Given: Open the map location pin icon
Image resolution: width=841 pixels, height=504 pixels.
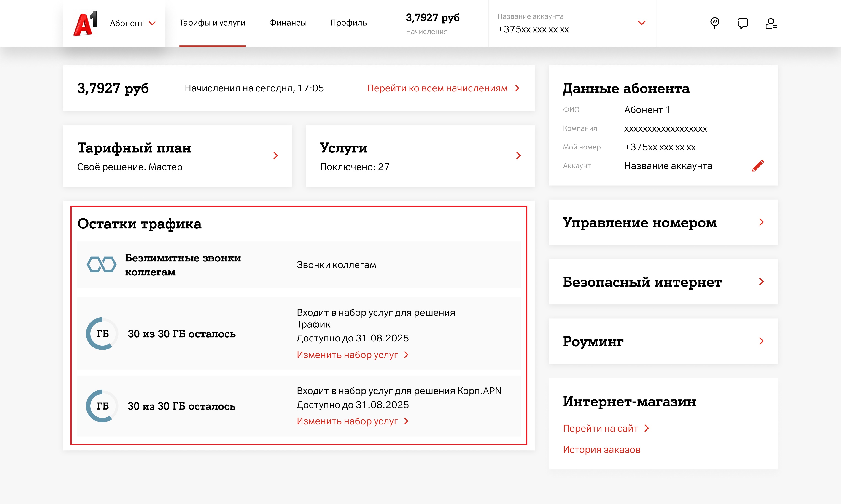Looking at the screenshot, I should (x=714, y=23).
